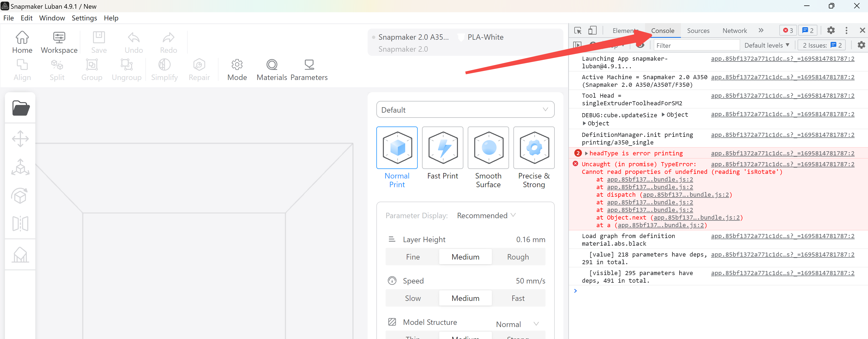Set Speed to Fast
Viewport: 868px width, 339px height.
[x=518, y=298]
